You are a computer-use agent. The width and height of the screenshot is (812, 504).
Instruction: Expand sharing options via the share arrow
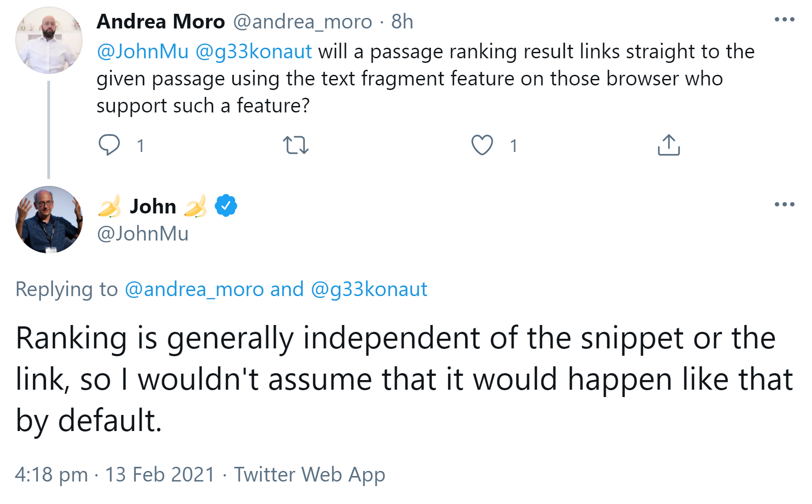pyautogui.click(x=669, y=145)
